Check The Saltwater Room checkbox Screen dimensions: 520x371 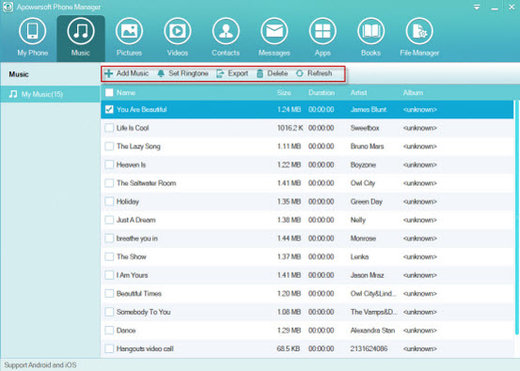109,183
